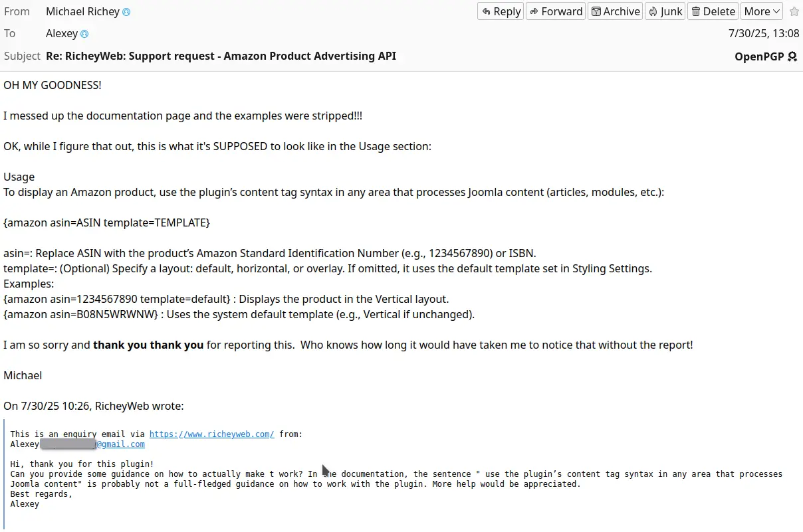
Task: Archive the current message
Action: point(616,11)
